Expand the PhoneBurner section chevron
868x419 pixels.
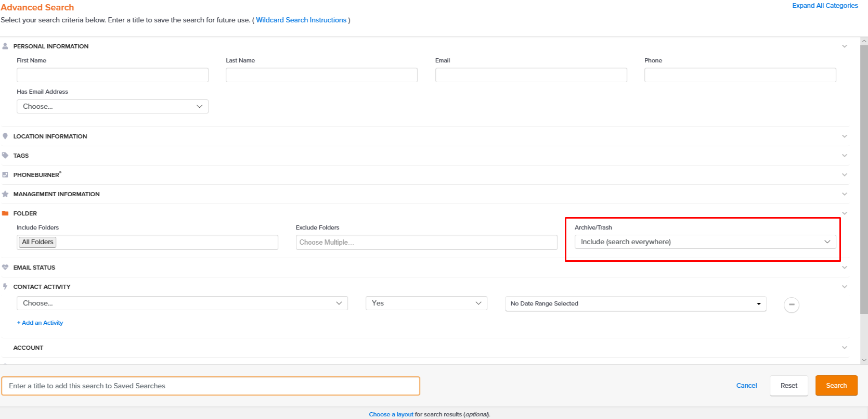pos(845,175)
